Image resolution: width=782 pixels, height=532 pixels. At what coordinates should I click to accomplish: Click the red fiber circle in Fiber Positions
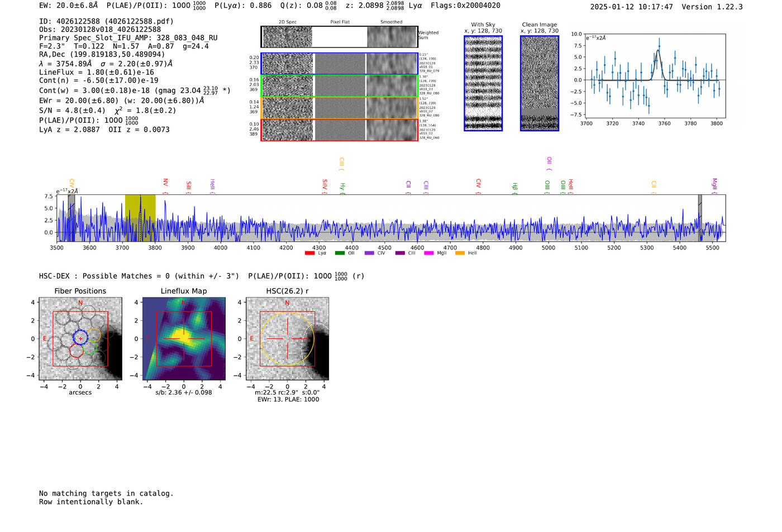(x=77, y=350)
